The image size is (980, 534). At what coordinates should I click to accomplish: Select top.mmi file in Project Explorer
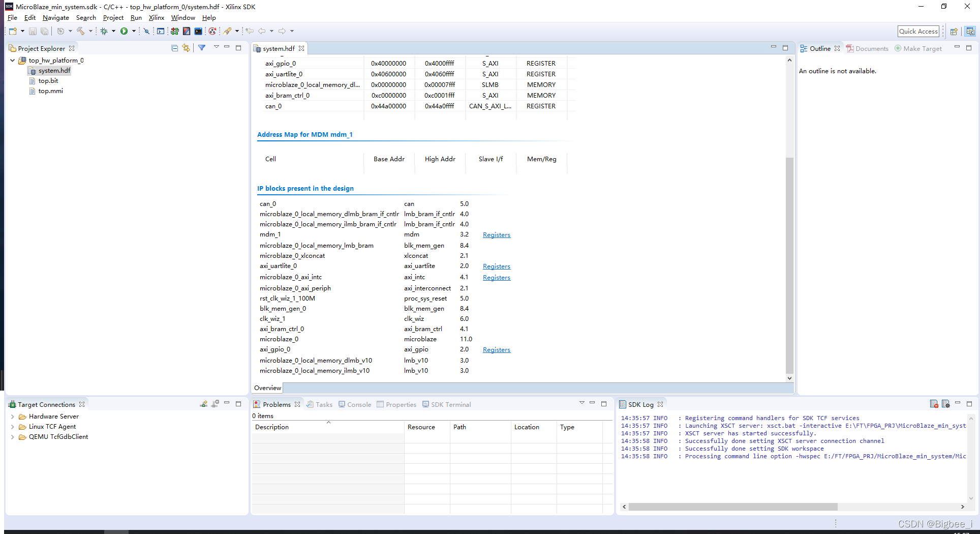[x=46, y=91]
